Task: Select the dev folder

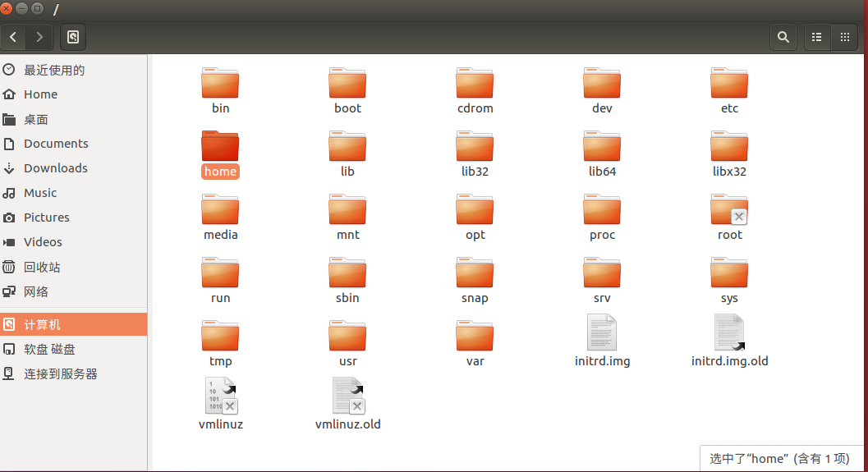Action: click(x=602, y=91)
